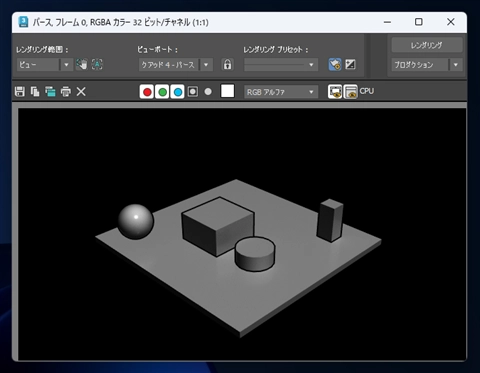Image resolution: width=480 pixels, height=373 pixels.
Task: Toggle the red channel display
Action: [x=147, y=92]
